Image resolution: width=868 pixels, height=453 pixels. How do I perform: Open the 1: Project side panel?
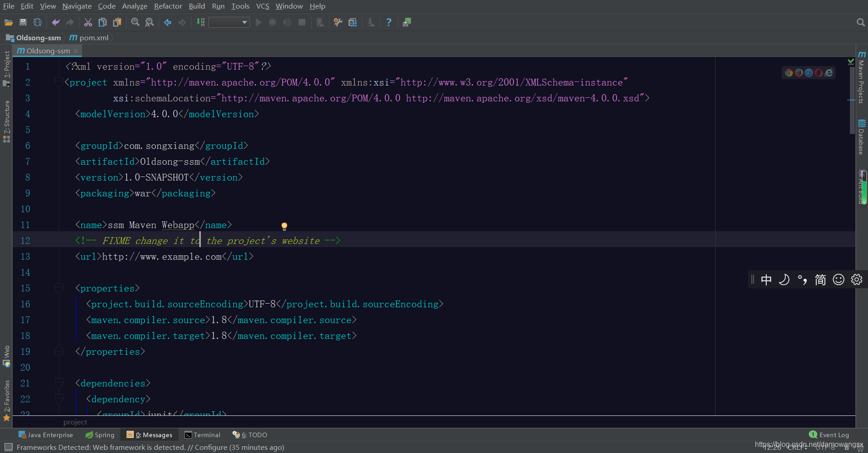tap(7, 69)
